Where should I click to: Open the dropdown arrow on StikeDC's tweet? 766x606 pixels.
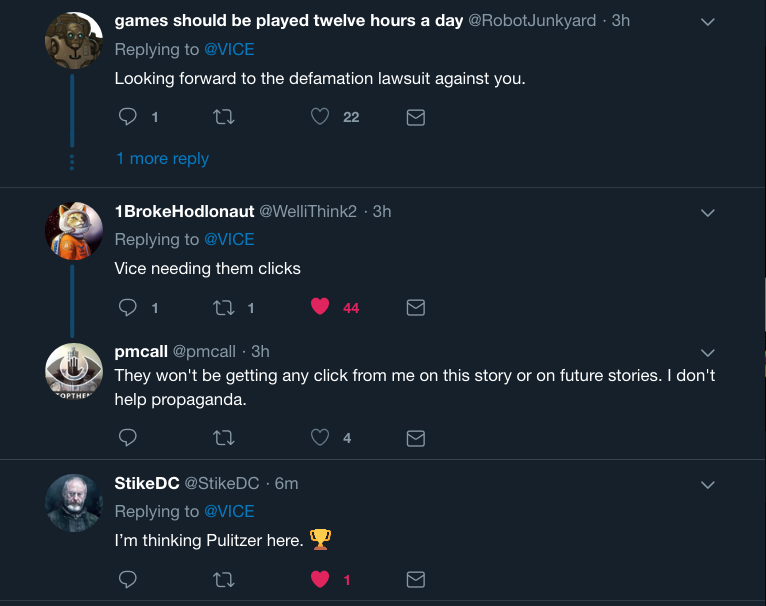(x=707, y=484)
